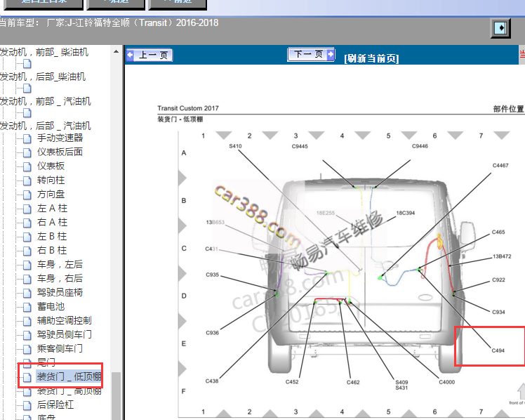Click page icon beside 乘客侧车门
The height and width of the screenshot is (420, 525).
pos(27,349)
